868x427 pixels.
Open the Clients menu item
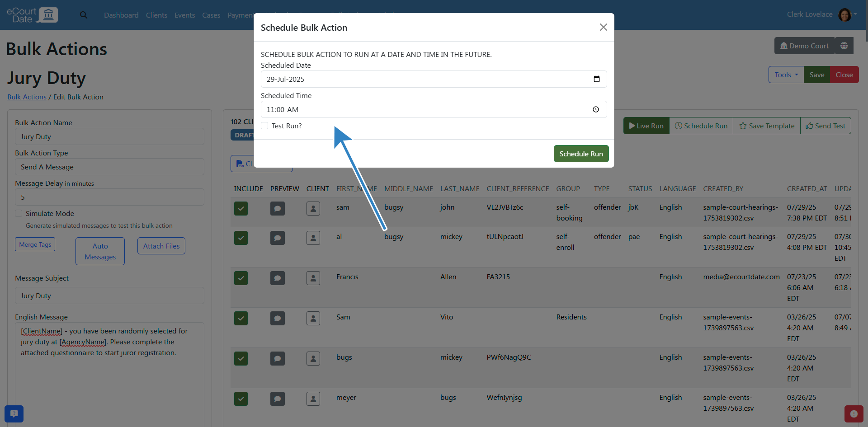click(x=156, y=15)
